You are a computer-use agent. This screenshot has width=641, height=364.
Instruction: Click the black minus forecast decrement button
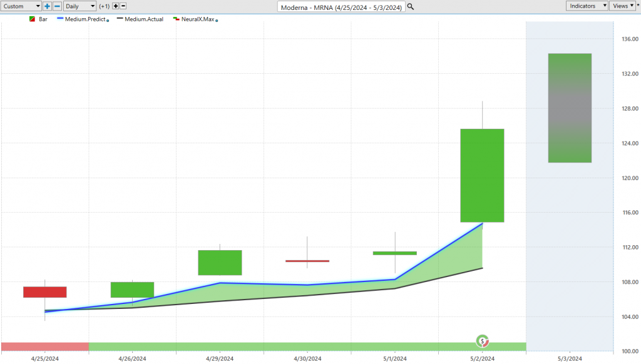click(123, 6)
